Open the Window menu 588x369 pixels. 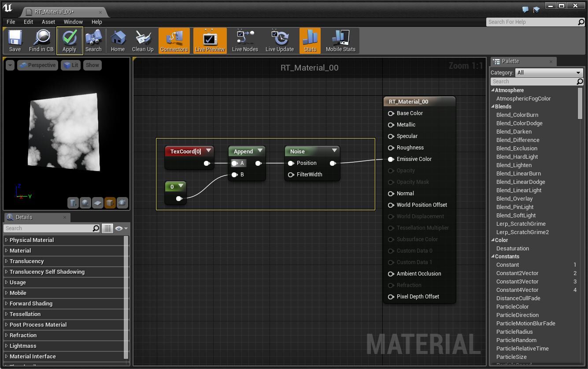coord(73,22)
